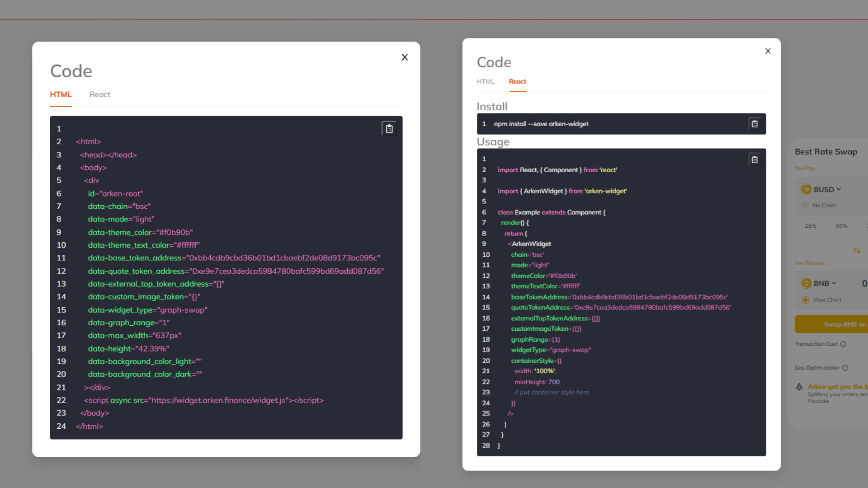The image size is (868, 488).
Task: Select React tab in right Code dialog
Action: pos(518,81)
